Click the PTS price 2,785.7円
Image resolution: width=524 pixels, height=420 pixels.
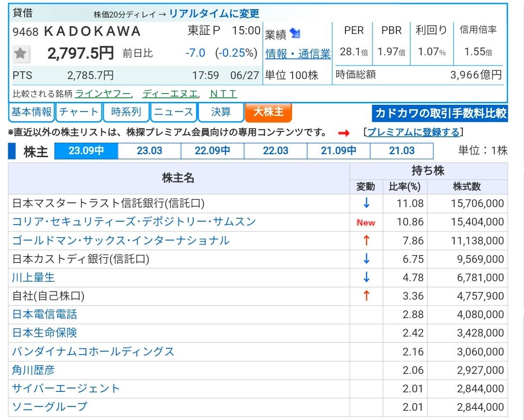[x=90, y=76]
